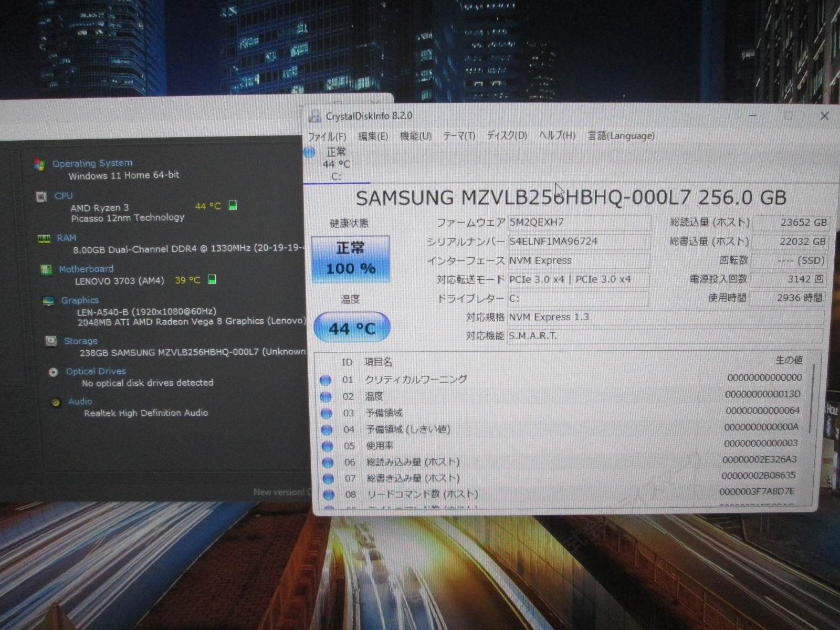The width and height of the screenshot is (840, 630).
Task: Click the CPU chip icon in Speccy
Action: click(x=41, y=197)
